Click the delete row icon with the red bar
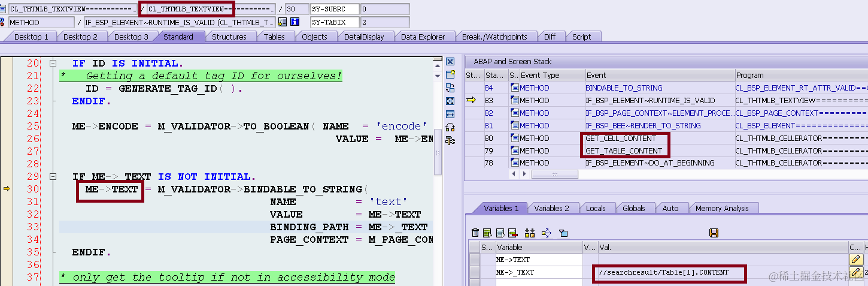The height and width of the screenshot is (286, 868). click(514, 233)
